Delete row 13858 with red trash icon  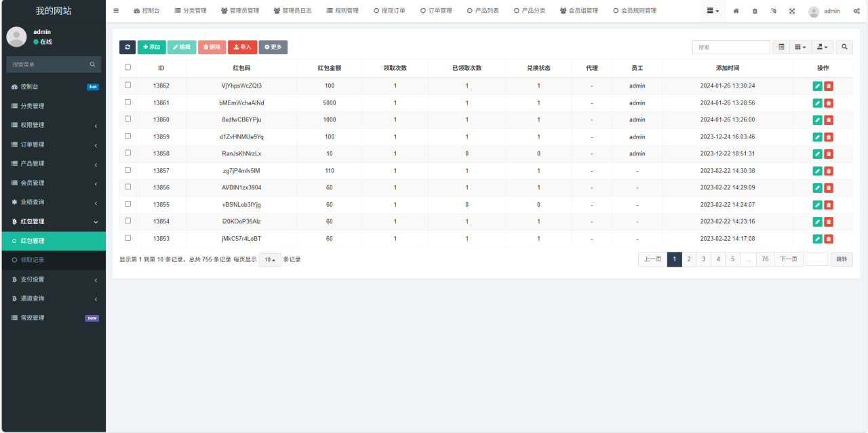(829, 154)
